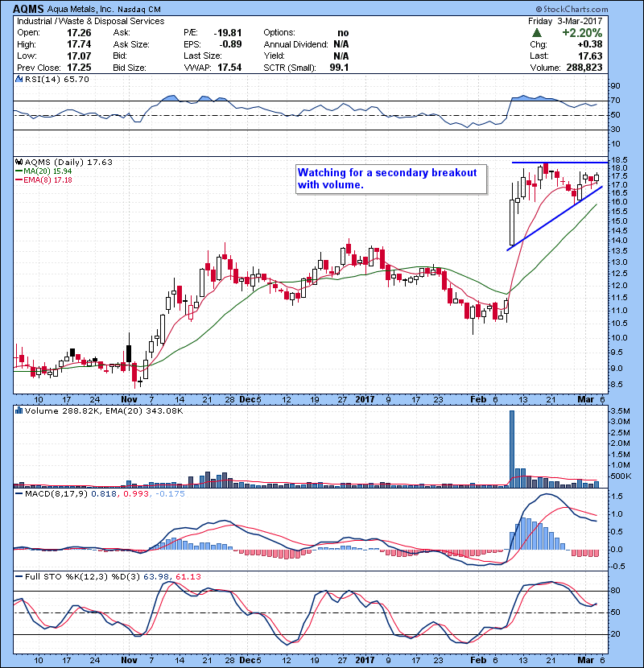Click the 18.5 tick on price axis
Screen dimensions: 644x668
(x=619, y=160)
